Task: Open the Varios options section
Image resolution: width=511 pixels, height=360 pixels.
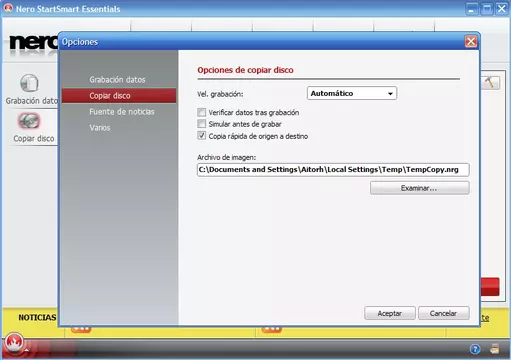Action: [x=100, y=128]
